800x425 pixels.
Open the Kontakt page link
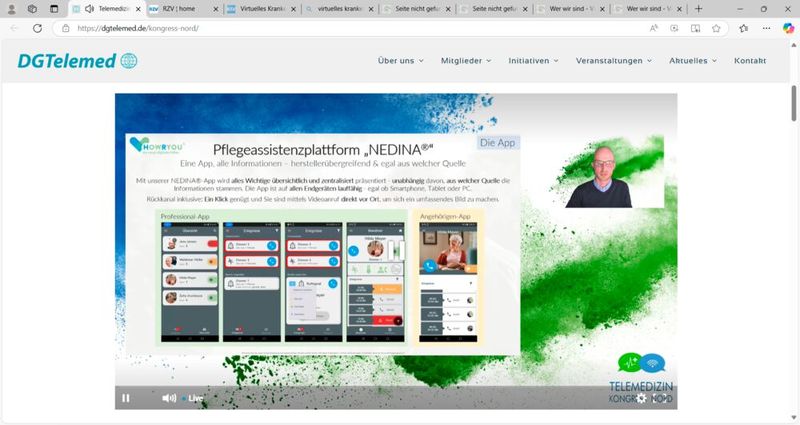[750, 61]
